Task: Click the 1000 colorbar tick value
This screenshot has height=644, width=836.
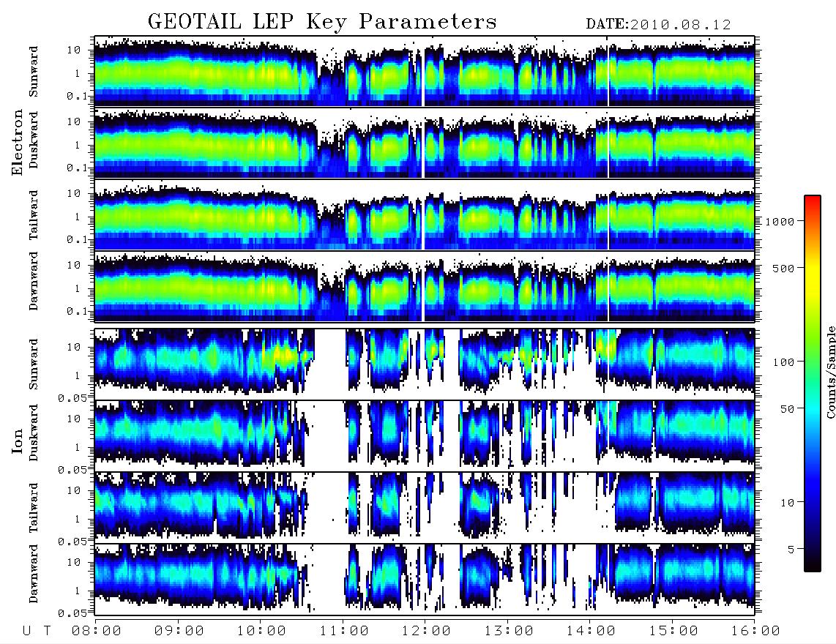Action: pyautogui.click(x=780, y=222)
